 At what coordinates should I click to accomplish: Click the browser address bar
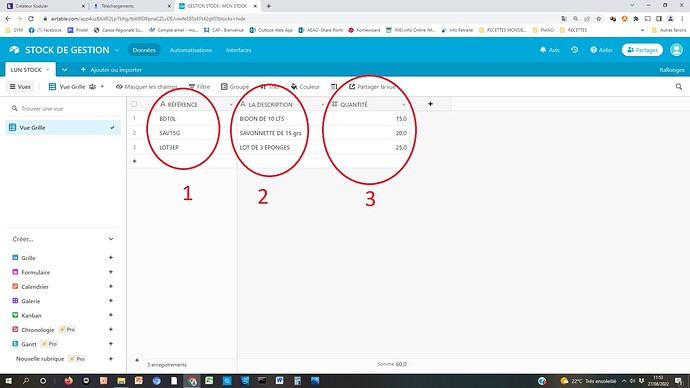[x=299, y=18]
